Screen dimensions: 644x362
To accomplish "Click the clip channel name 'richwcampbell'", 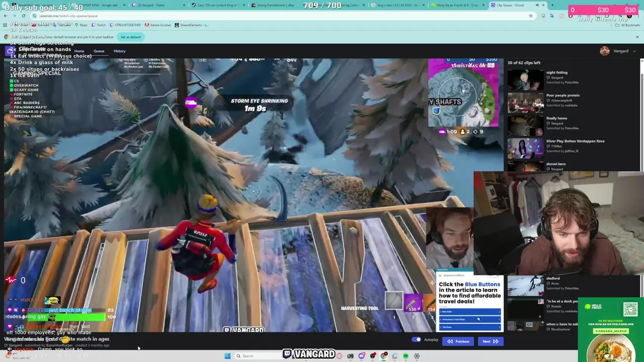I will point(562,101).
